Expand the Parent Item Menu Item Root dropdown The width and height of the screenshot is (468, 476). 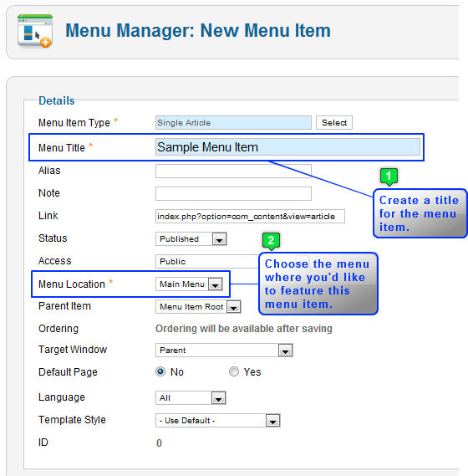pos(198,307)
